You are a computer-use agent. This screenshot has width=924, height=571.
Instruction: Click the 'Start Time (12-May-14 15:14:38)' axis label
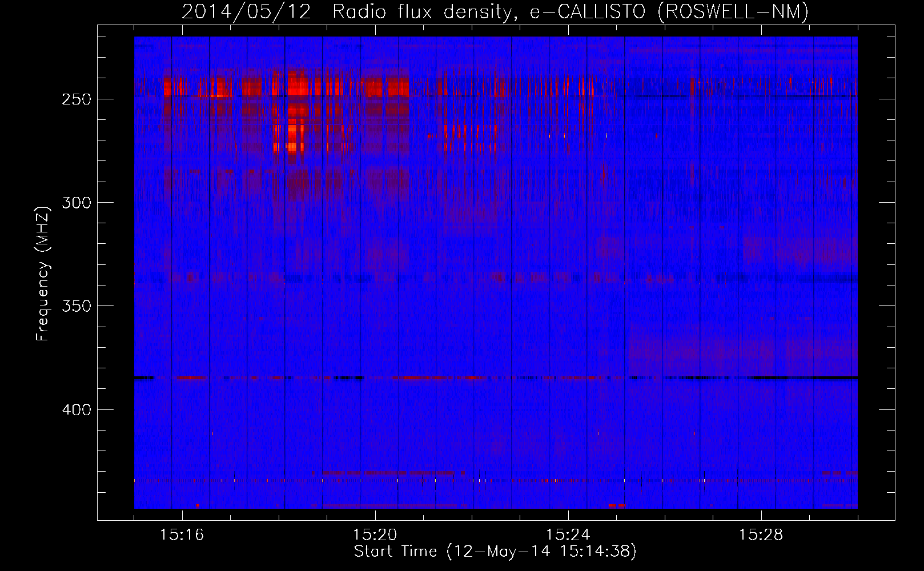495,552
